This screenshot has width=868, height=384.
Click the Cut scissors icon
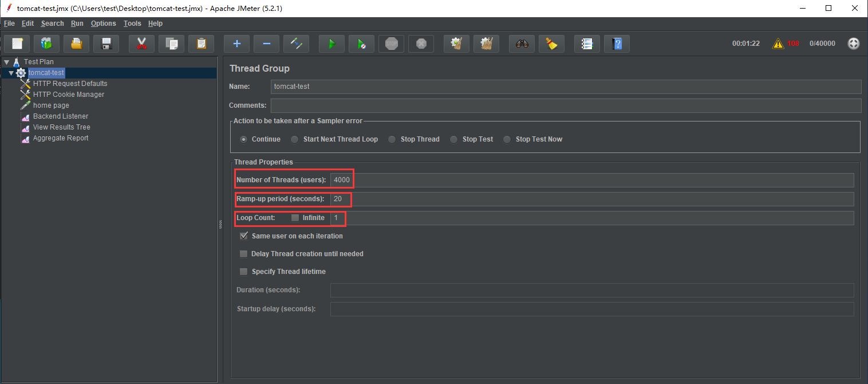coord(142,44)
